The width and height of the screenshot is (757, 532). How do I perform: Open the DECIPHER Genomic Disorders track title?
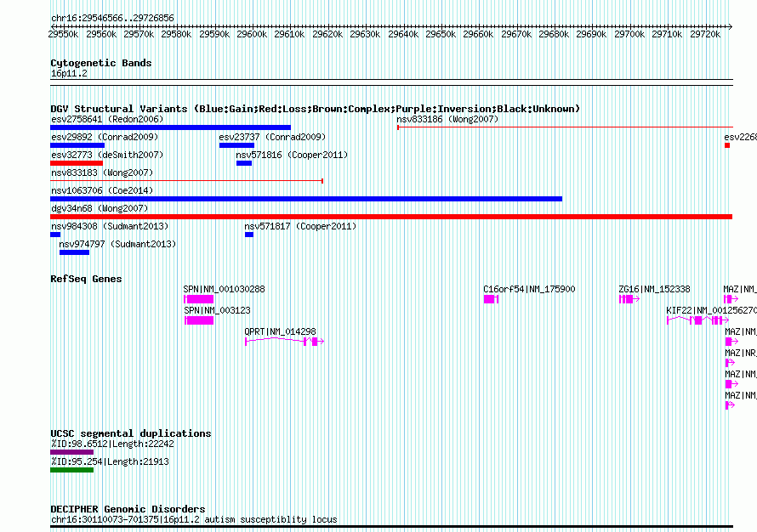click(128, 509)
